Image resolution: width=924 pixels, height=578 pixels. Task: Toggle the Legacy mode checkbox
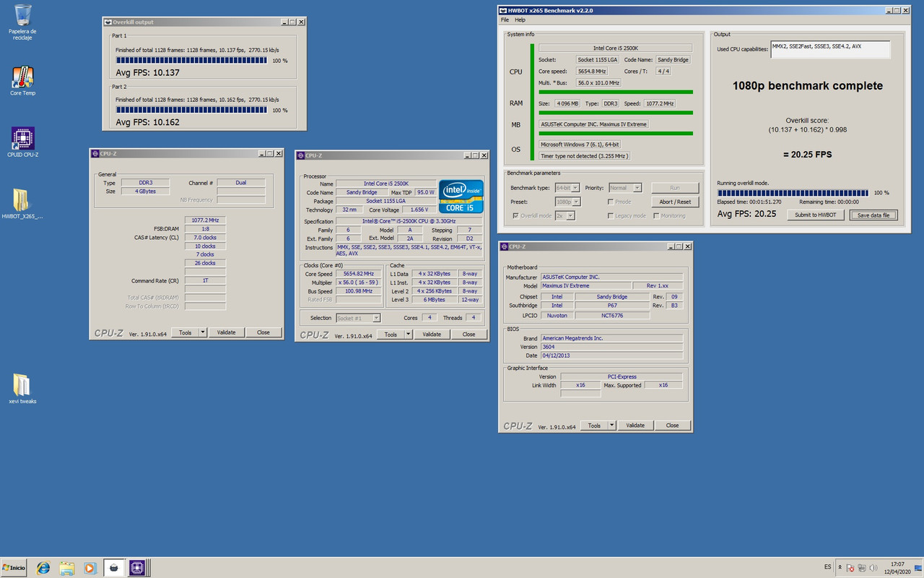(611, 215)
